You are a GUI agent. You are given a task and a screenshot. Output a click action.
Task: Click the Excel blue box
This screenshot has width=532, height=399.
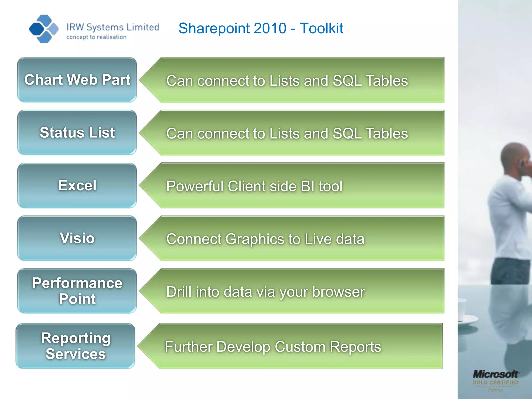pyautogui.click(x=77, y=185)
